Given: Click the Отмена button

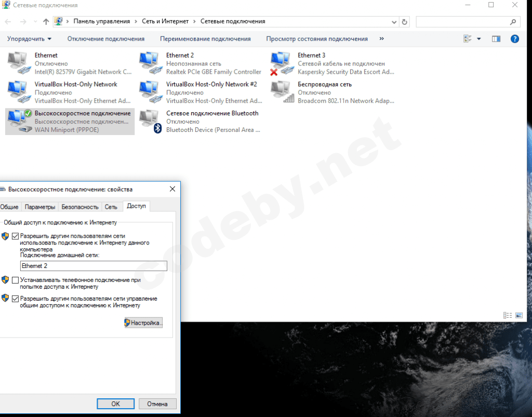Looking at the screenshot, I should (x=157, y=404).
